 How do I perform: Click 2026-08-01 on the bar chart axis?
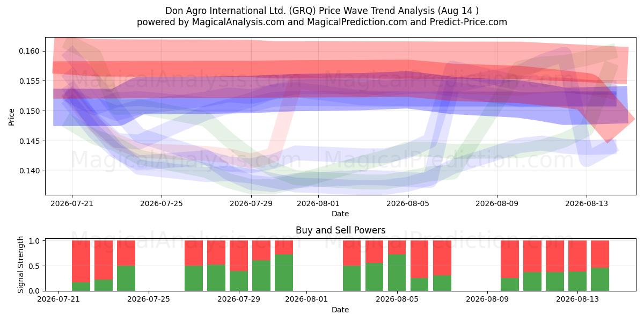306,299
